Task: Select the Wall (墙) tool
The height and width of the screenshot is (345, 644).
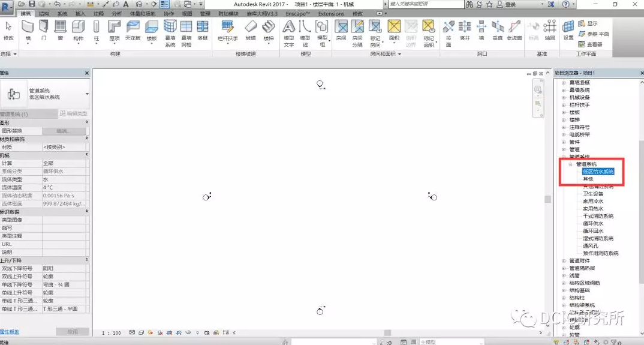Action: click(x=28, y=31)
